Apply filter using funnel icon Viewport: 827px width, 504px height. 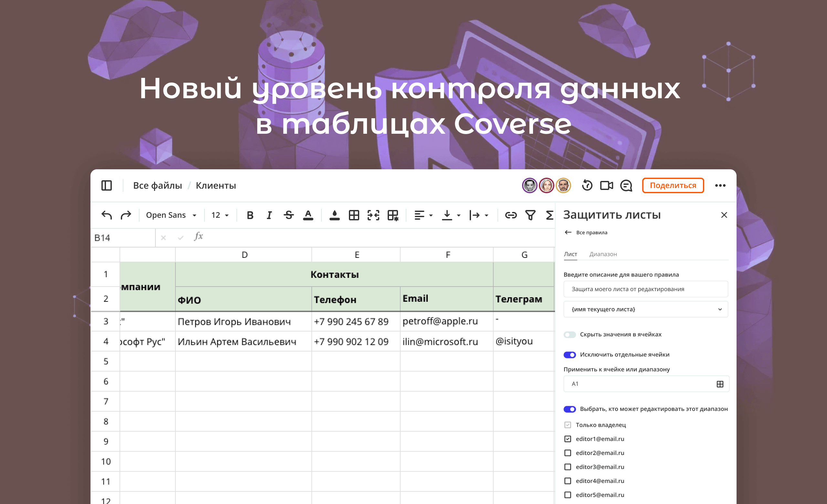(530, 215)
